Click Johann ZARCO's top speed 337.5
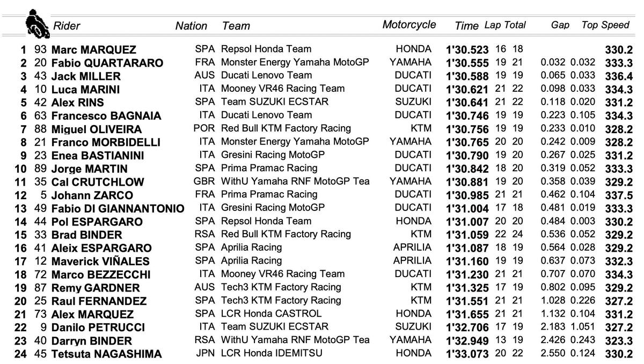The width and height of the screenshot is (644, 364). (x=618, y=195)
